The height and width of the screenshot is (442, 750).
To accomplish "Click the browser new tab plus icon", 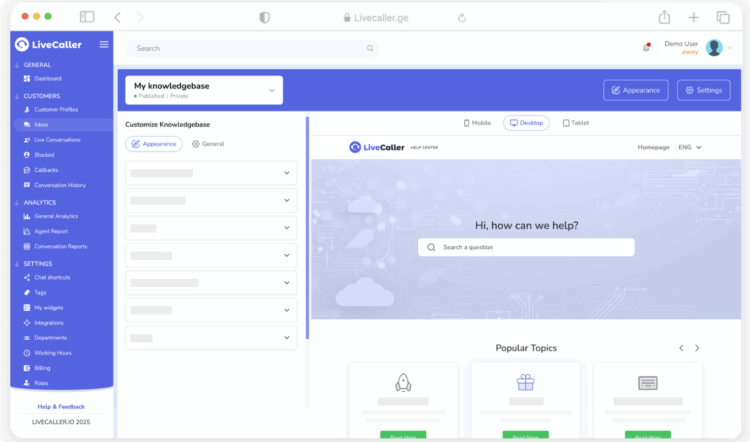I will point(693,17).
